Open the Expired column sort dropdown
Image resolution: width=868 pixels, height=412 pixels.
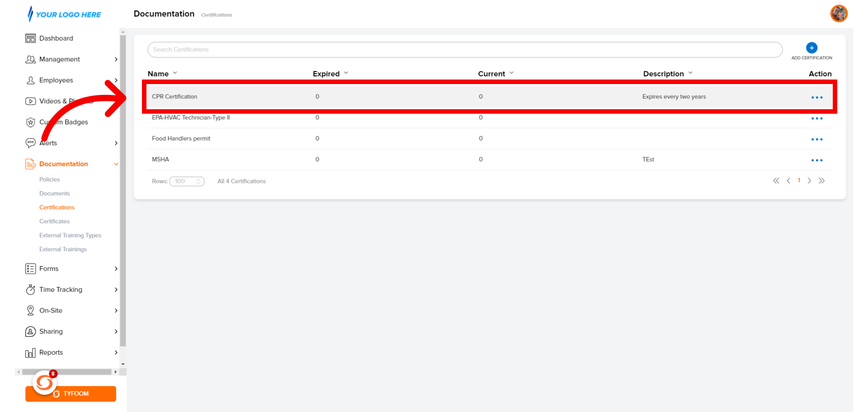tap(346, 73)
